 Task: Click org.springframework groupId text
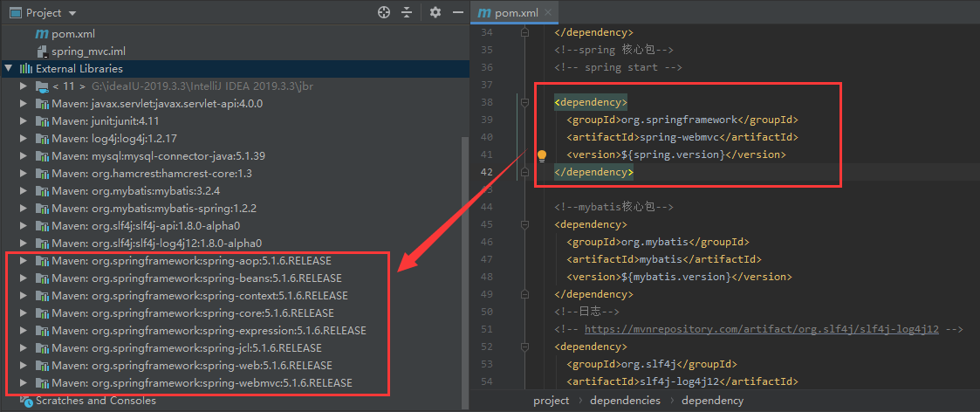click(679, 120)
